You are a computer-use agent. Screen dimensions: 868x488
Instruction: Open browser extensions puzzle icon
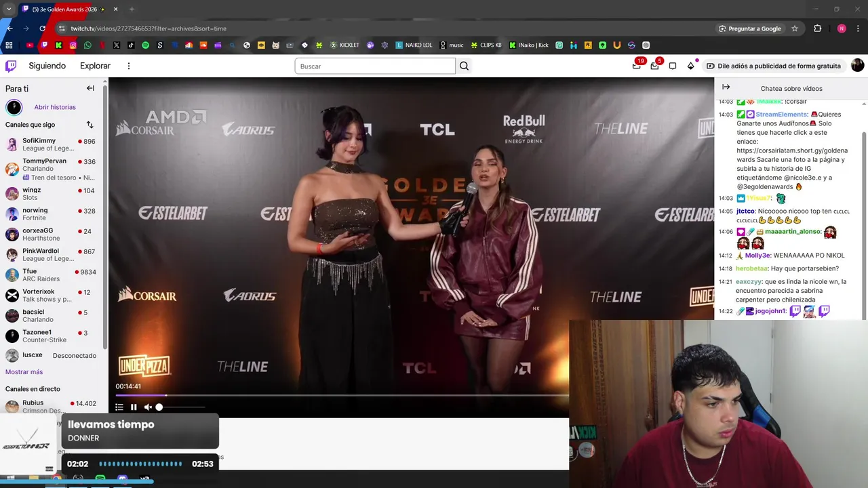coord(817,28)
